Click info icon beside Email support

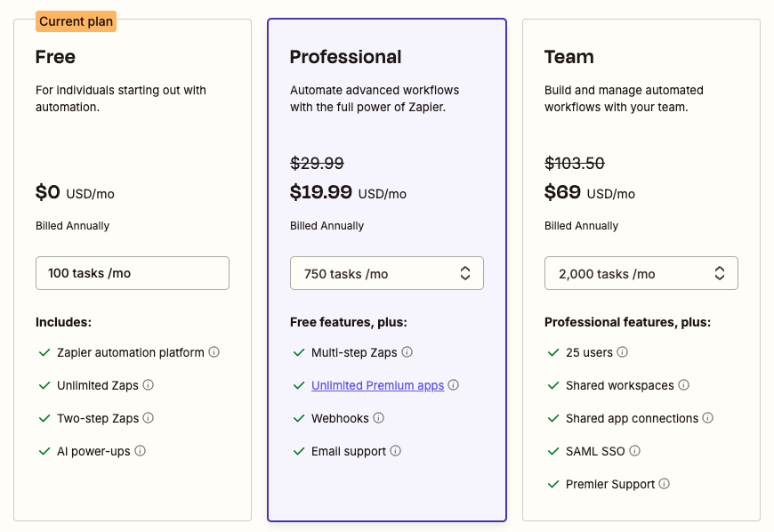point(395,450)
